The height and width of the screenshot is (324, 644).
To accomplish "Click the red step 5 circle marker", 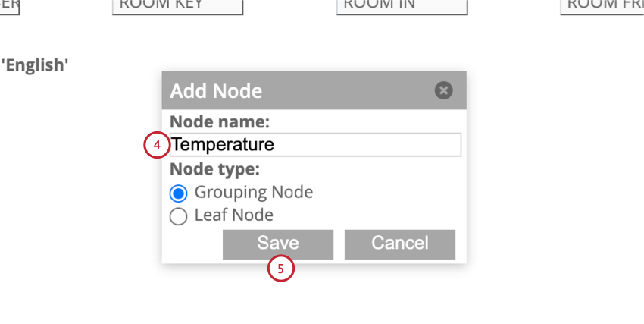I will (x=281, y=269).
